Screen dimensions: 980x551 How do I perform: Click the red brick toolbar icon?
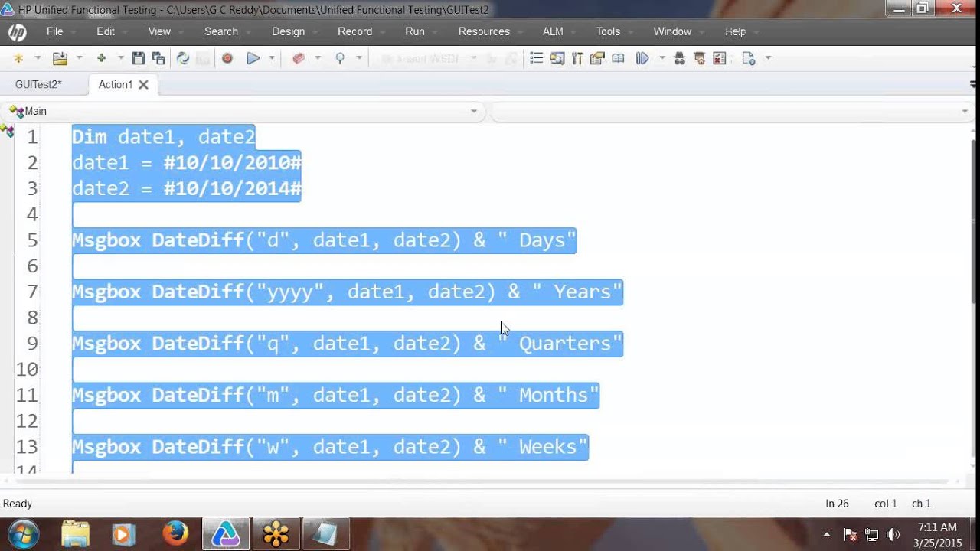(x=299, y=58)
